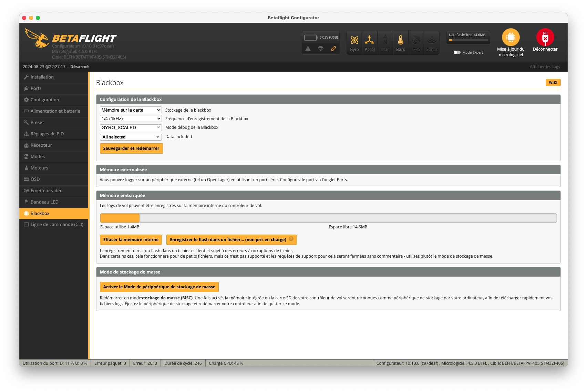Click Sauvegarder et redémarrer button
587x392 pixels.
(x=131, y=148)
